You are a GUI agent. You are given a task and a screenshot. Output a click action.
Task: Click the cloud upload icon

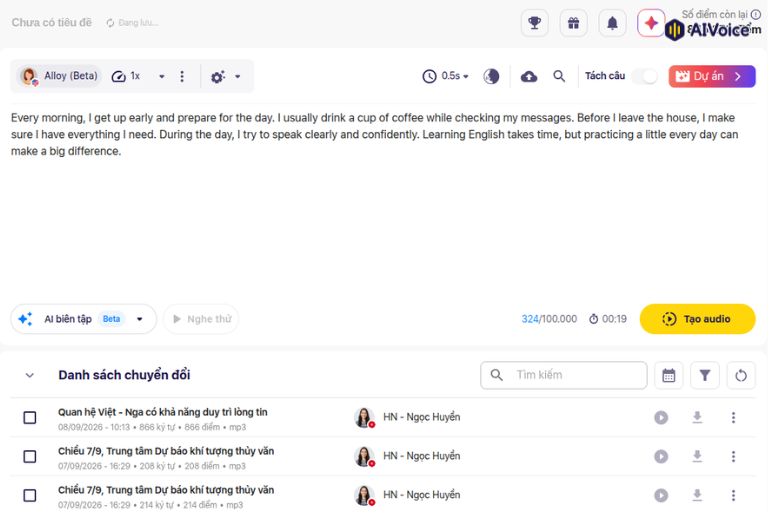tap(528, 76)
